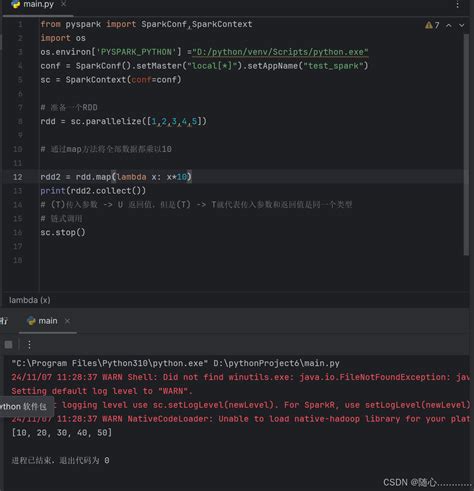Click the exit code 0 message
474x491 pixels.
(x=60, y=461)
